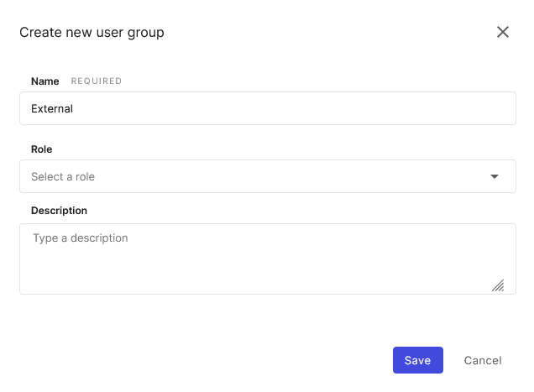The image size is (534, 392).
Task: Confirm user group creation with Save
Action: 417,360
